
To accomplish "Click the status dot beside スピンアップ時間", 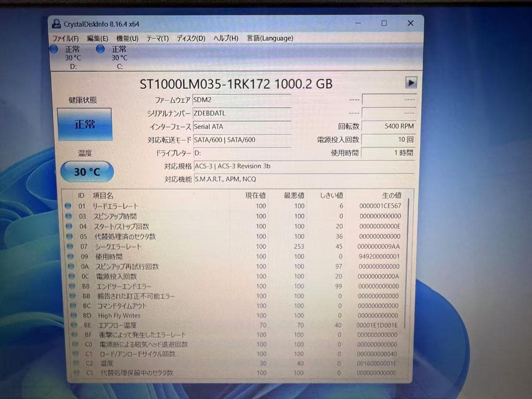I will coord(69,216).
